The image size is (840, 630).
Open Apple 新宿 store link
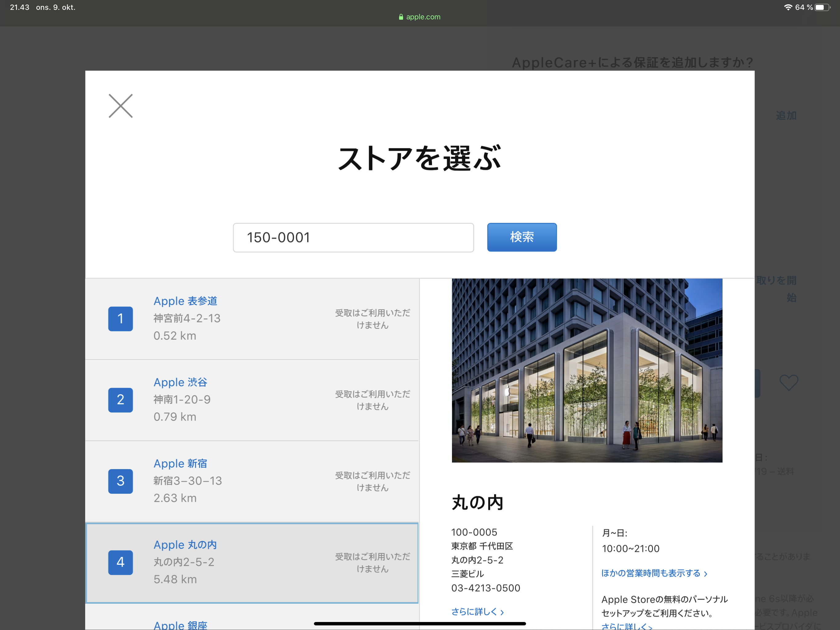180,464
